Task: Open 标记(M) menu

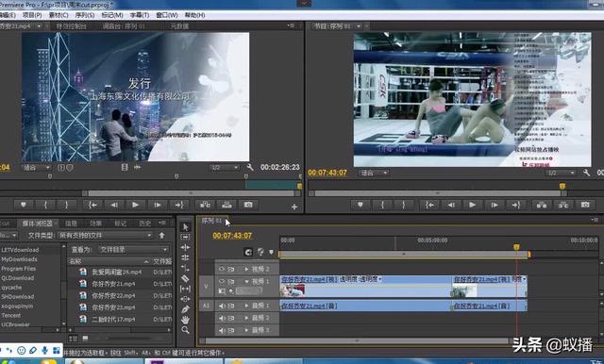Action: coord(112,15)
